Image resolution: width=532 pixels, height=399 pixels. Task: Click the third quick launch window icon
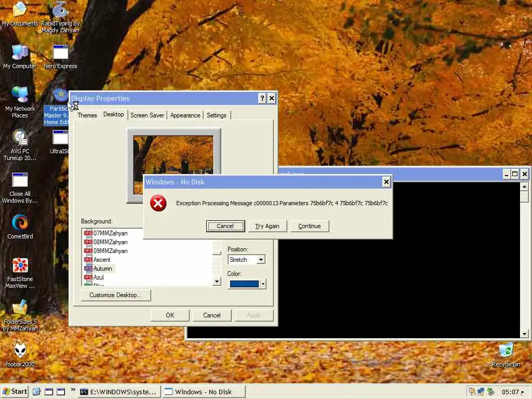click(61, 392)
